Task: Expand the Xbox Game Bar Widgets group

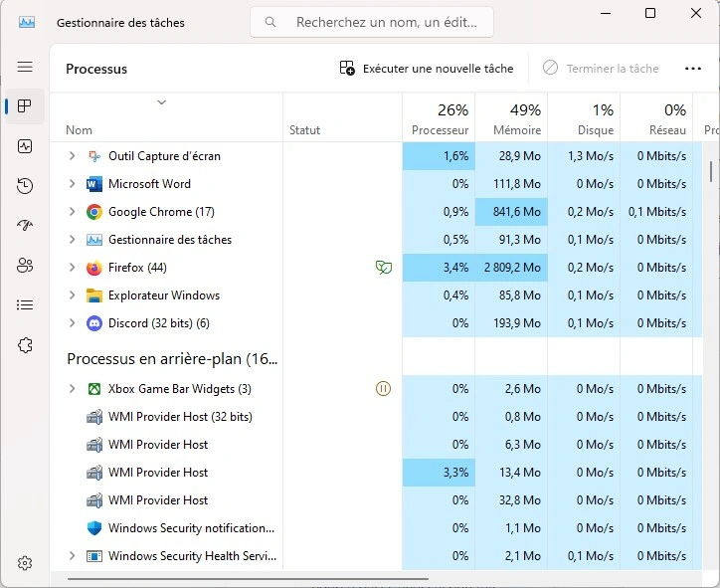Action: (x=72, y=389)
